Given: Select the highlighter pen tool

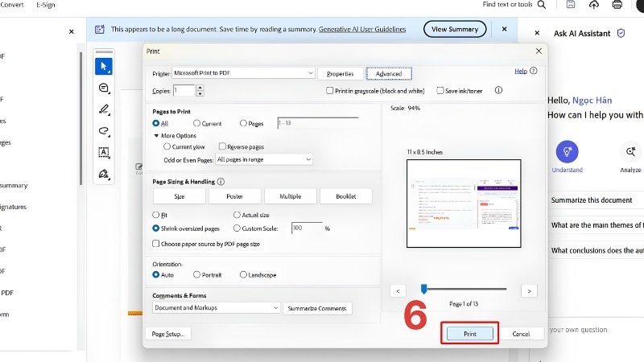Looking at the screenshot, I should pyautogui.click(x=104, y=109).
